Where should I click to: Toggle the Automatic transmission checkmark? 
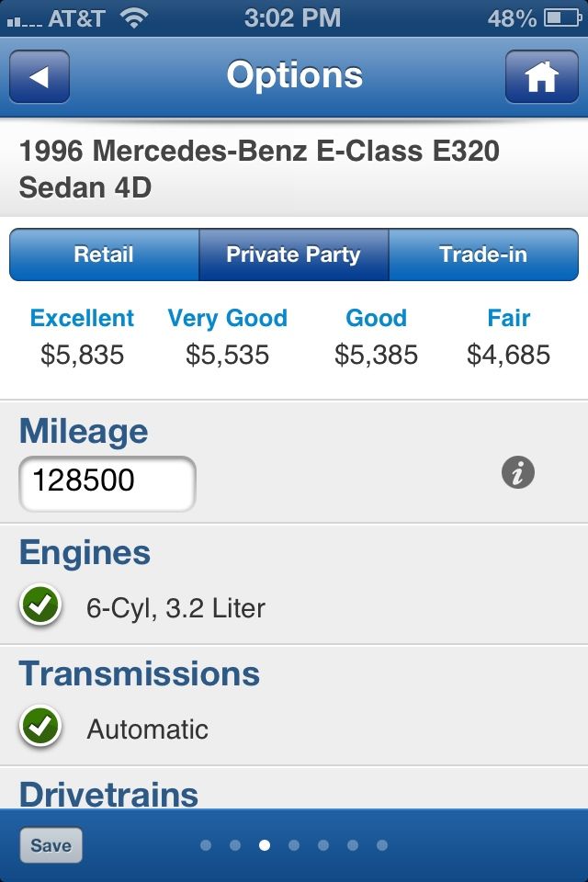40,726
